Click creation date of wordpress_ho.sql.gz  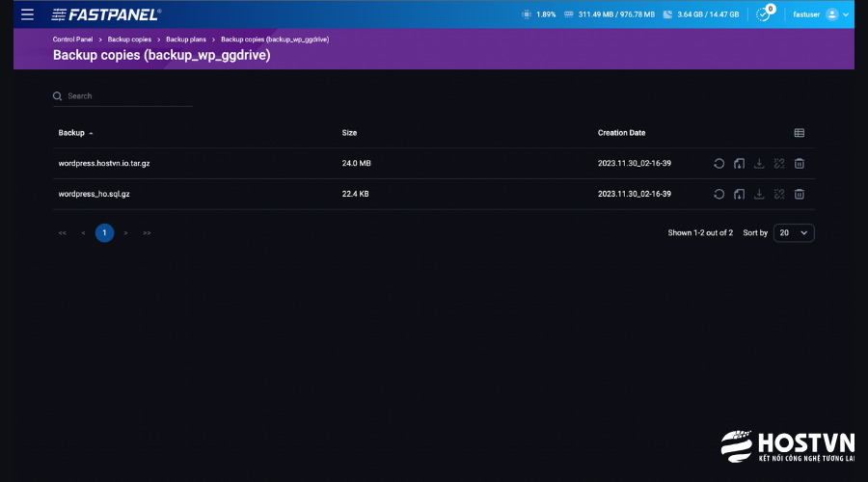[634, 194]
